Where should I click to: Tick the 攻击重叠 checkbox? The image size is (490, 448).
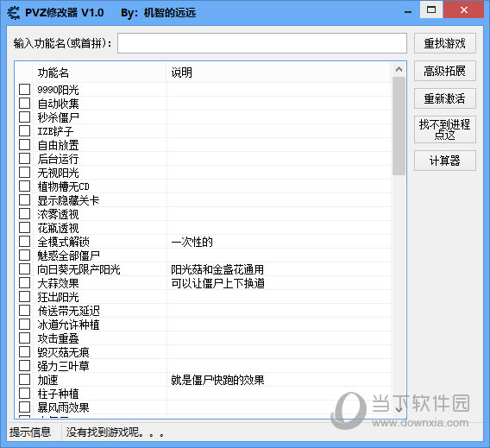pyautogui.click(x=24, y=338)
